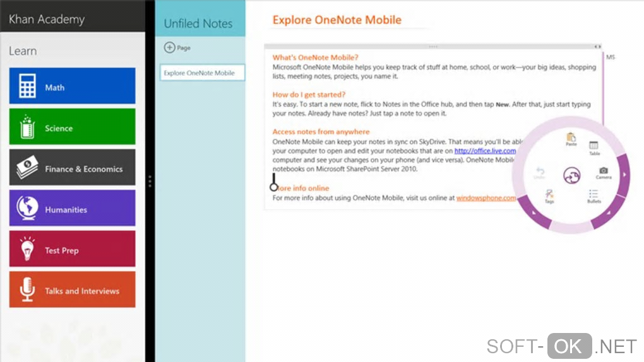Choose Table in the radial menu
Screen dimensions: 644x362
(594, 148)
